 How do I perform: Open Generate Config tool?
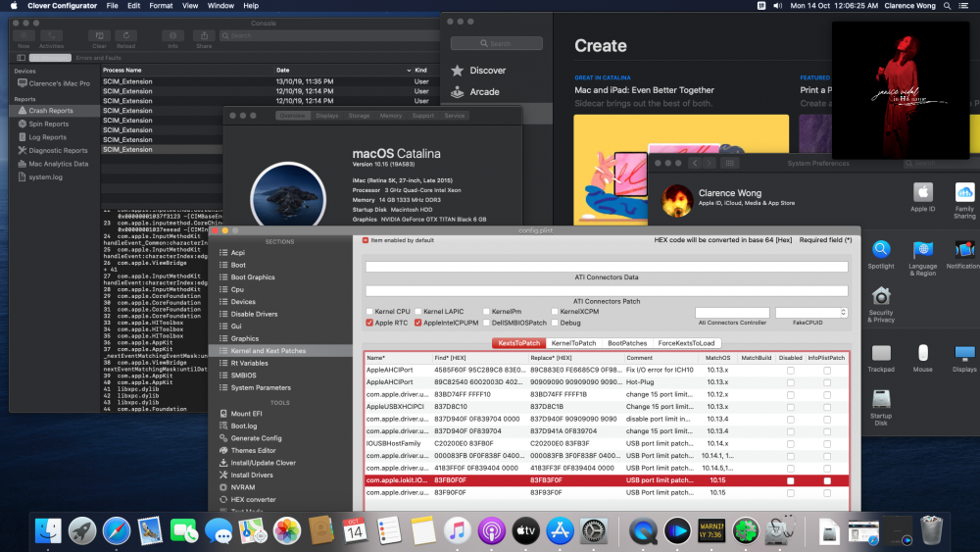pyautogui.click(x=256, y=438)
